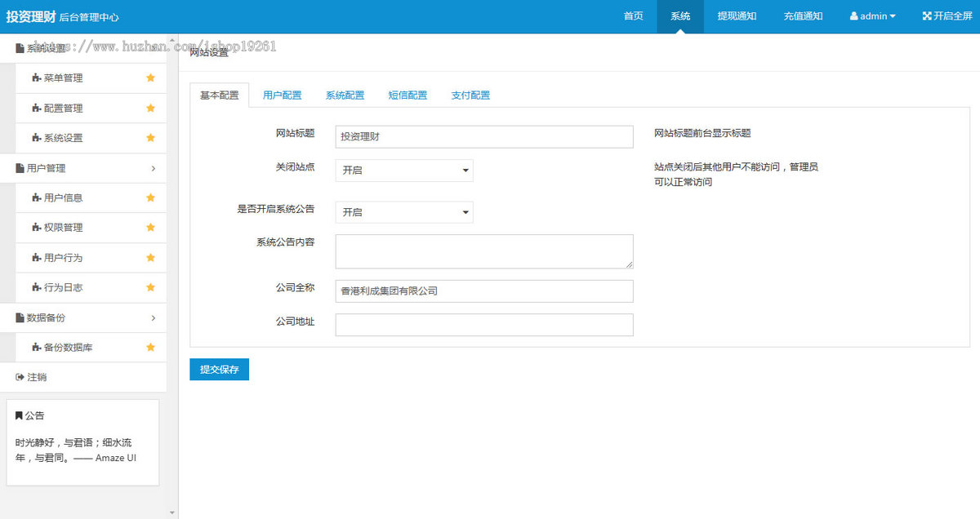Collapse the 数据备份 sidebar section chevron
The width and height of the screenshot is (980, 519).
154,317
